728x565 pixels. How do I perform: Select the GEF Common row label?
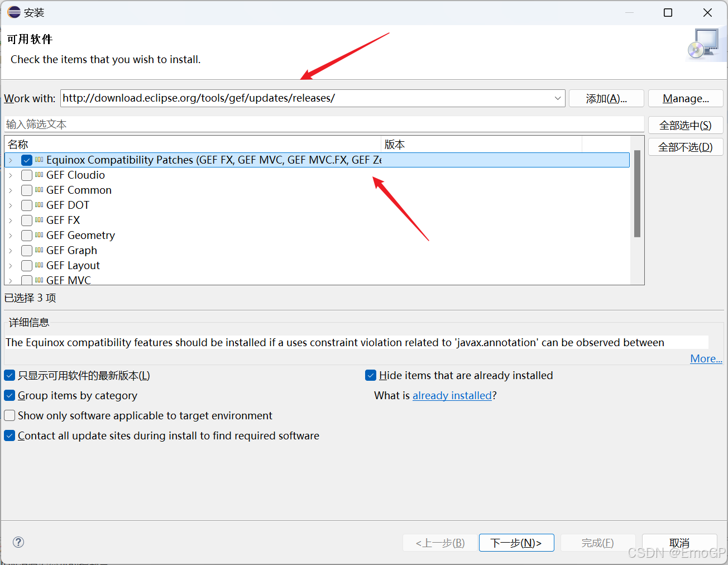[x=79, y=190]
